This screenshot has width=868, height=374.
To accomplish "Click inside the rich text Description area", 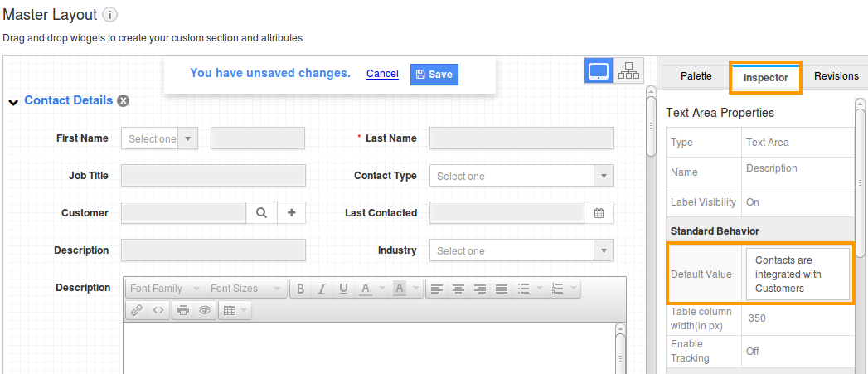I will (x=369, y=347).
